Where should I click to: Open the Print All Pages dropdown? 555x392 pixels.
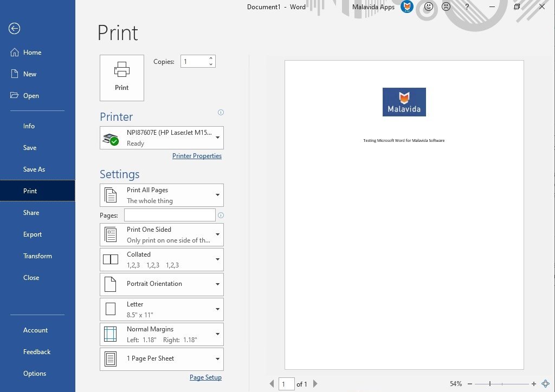pos(162,195)
